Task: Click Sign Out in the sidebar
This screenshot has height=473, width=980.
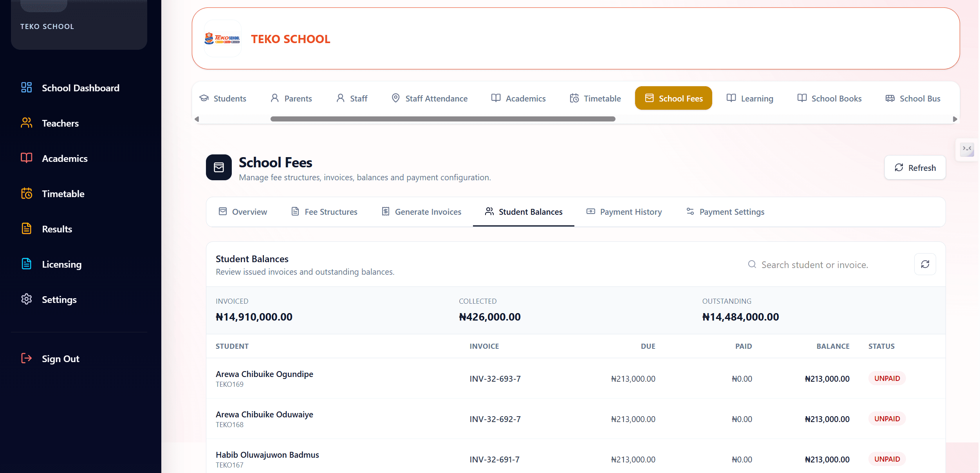Action: [x=50, y=359]
